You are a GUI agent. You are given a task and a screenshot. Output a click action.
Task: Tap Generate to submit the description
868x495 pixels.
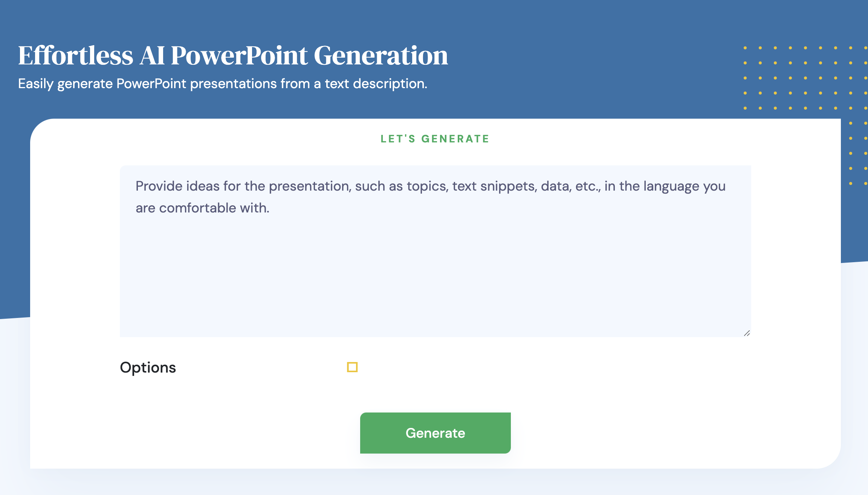(435, 433)
